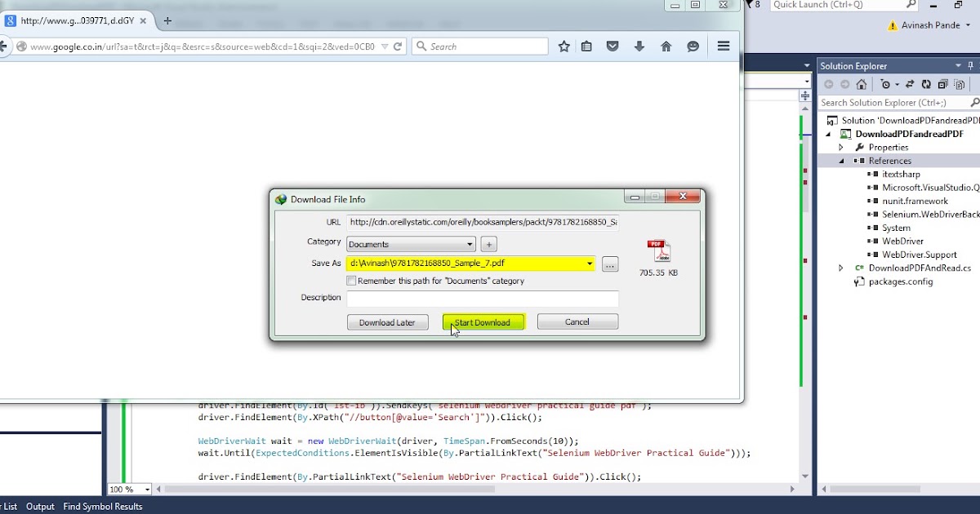Open a new Firefox tab with plus
Screen dimensions: 980x514
[168, 20]
